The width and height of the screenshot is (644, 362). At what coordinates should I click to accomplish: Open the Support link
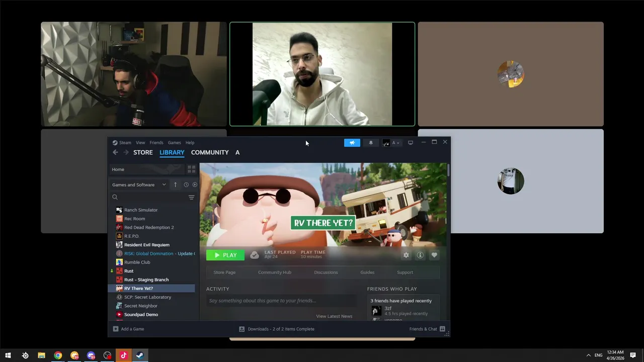point(405,273)
